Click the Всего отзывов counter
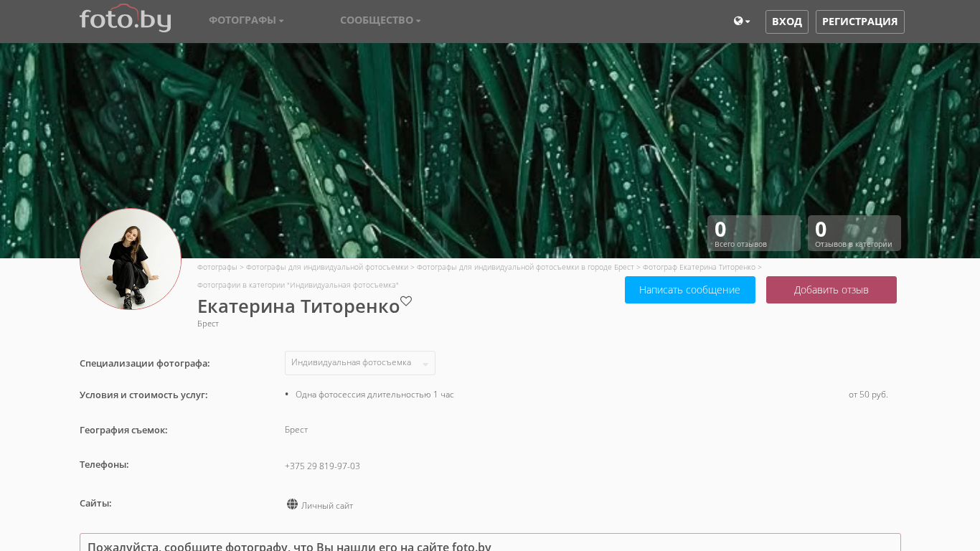 click(754, 233)
